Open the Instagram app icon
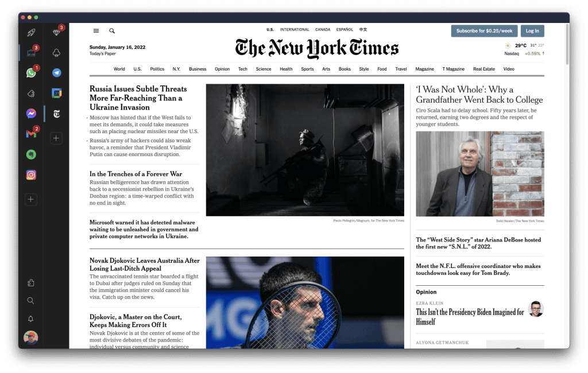Screen dimensions: 588x373 tap(31, 175)
